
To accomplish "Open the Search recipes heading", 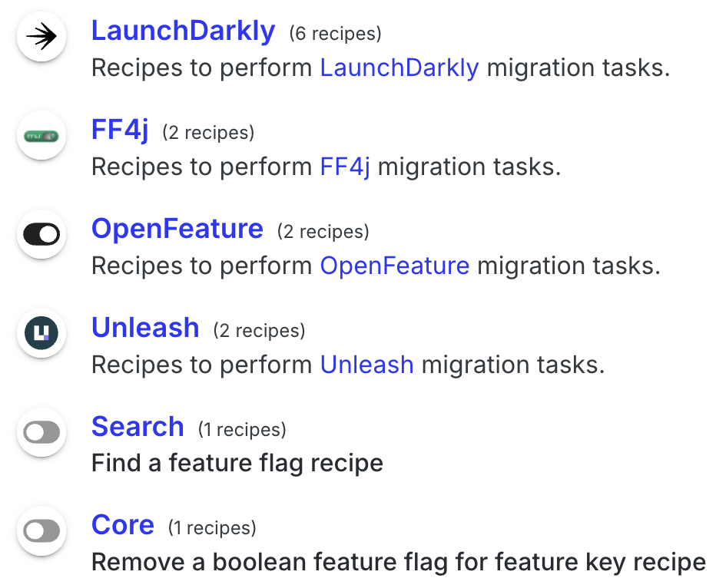I will (x=138, y=427).
